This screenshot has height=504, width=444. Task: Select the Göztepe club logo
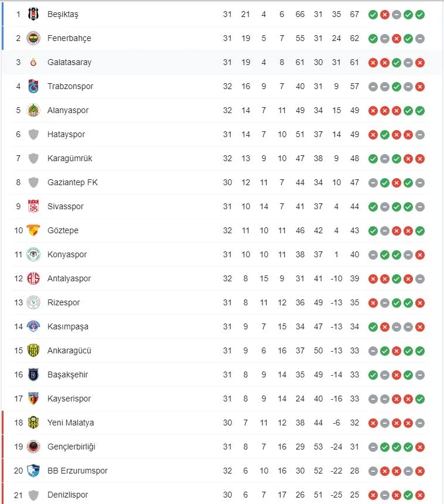point(33,230)
